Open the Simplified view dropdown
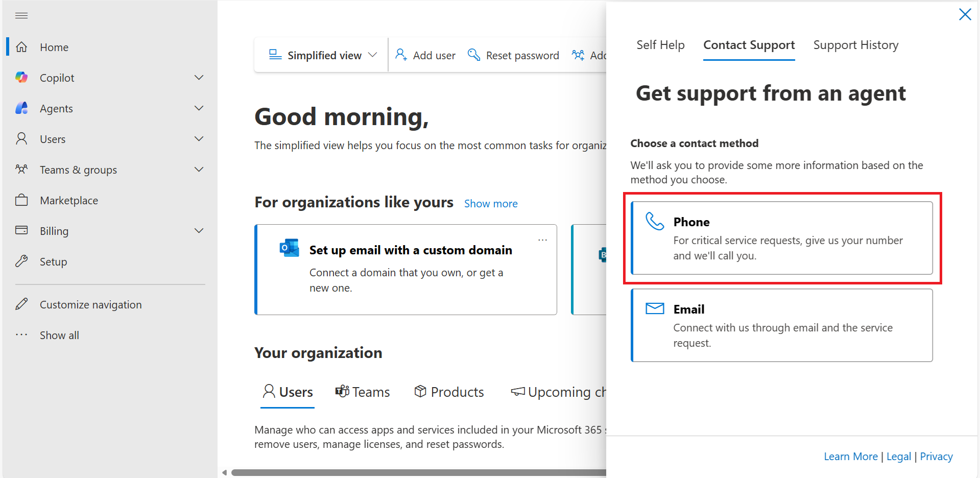This screenshot has height=478, width=980. [323, 55]
